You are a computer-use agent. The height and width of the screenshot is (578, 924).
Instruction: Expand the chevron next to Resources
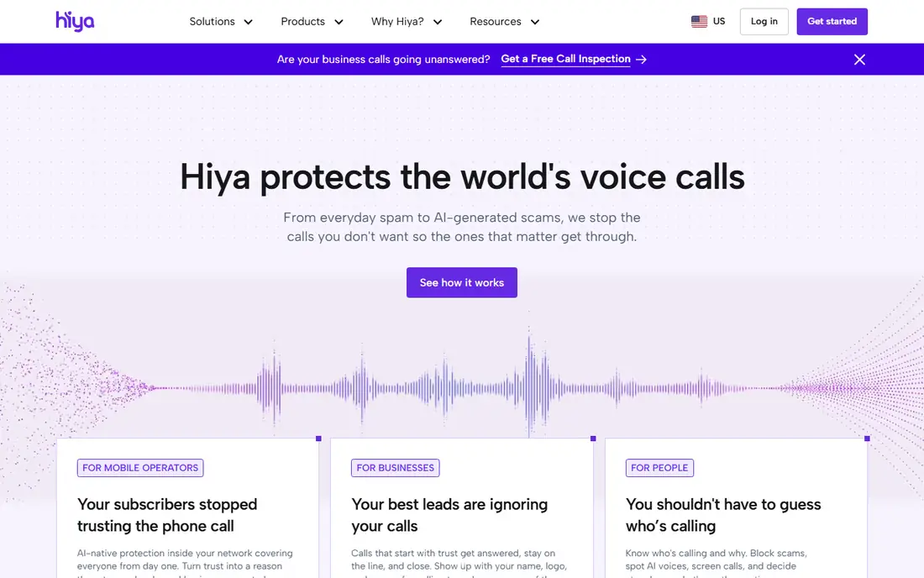pyautogui.click(x=535, y=22)
